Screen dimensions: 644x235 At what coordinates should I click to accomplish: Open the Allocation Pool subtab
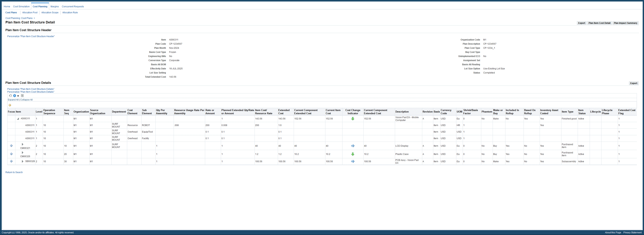pos(30,13)
